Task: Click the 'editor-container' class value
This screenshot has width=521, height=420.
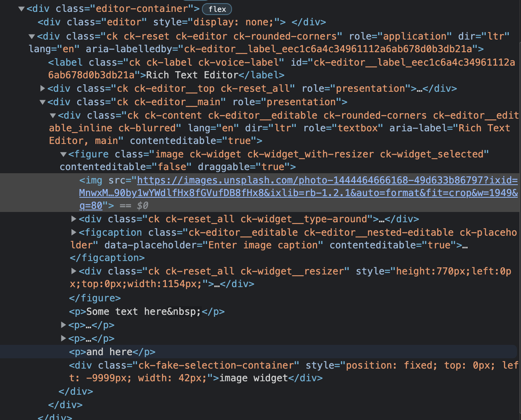Action: coord(142,9)
